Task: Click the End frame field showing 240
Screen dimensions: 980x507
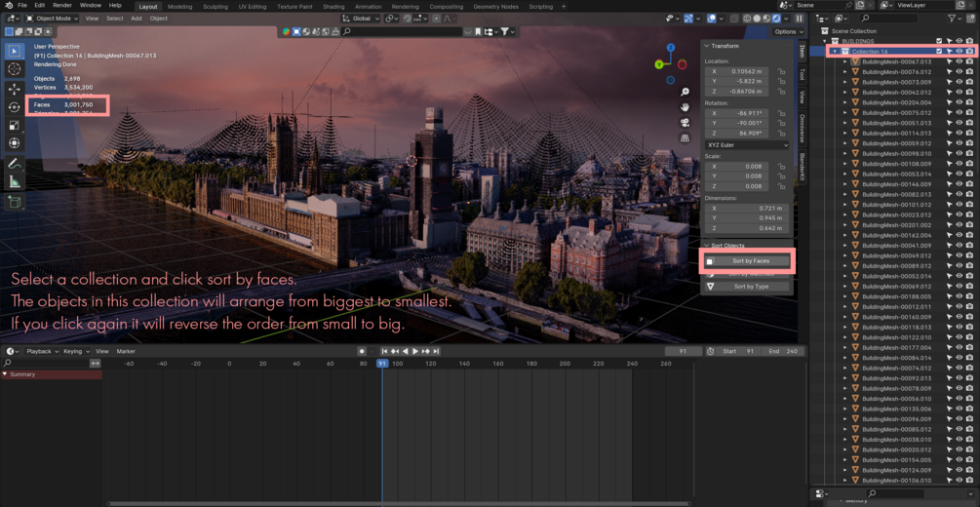Action: 783,351
